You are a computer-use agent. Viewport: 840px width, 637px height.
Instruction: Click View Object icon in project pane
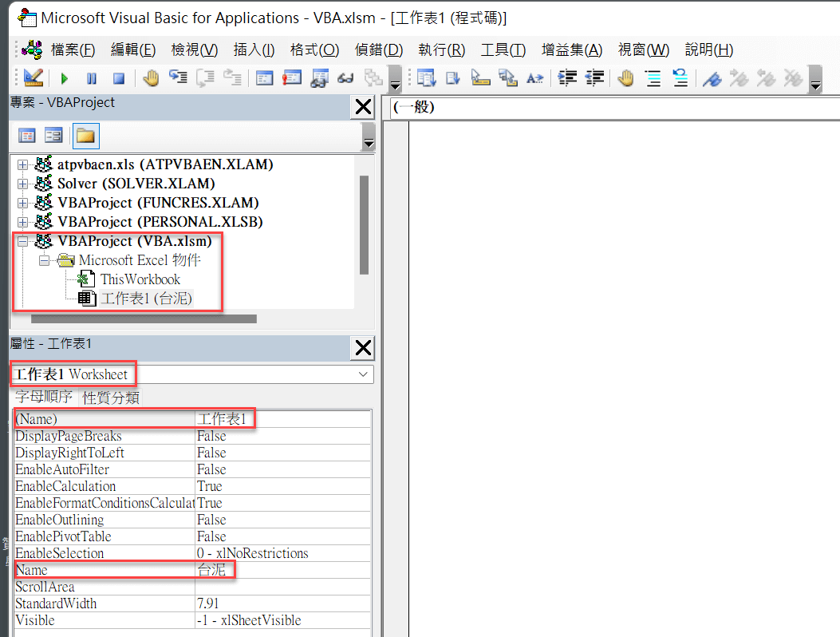pos(53,135)
